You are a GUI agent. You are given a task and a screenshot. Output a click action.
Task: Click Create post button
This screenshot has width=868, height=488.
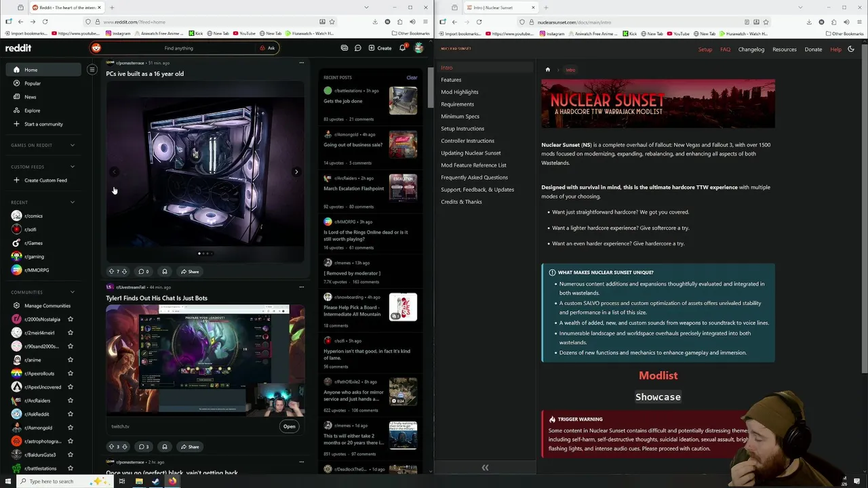pos(380,48)
